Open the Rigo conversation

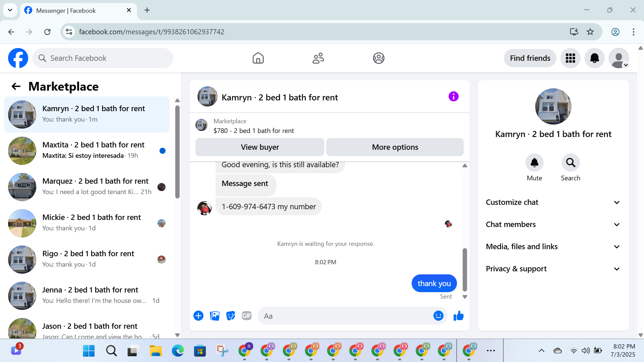tap(87, 259)
